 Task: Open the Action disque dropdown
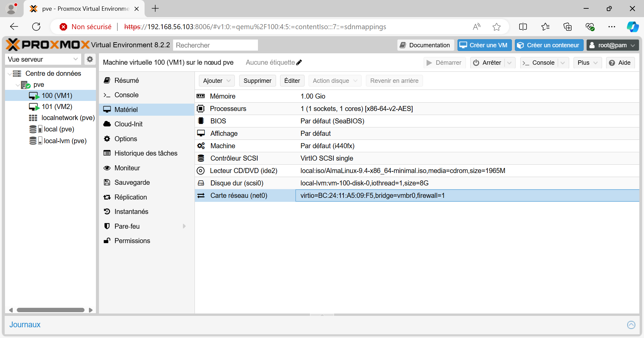point(335,81)
